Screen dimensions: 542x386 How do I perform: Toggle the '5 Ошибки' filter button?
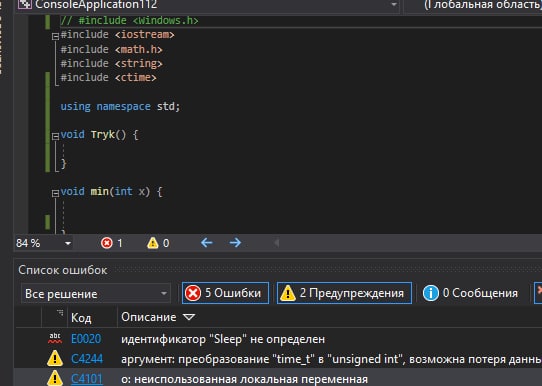pos(225,293)
